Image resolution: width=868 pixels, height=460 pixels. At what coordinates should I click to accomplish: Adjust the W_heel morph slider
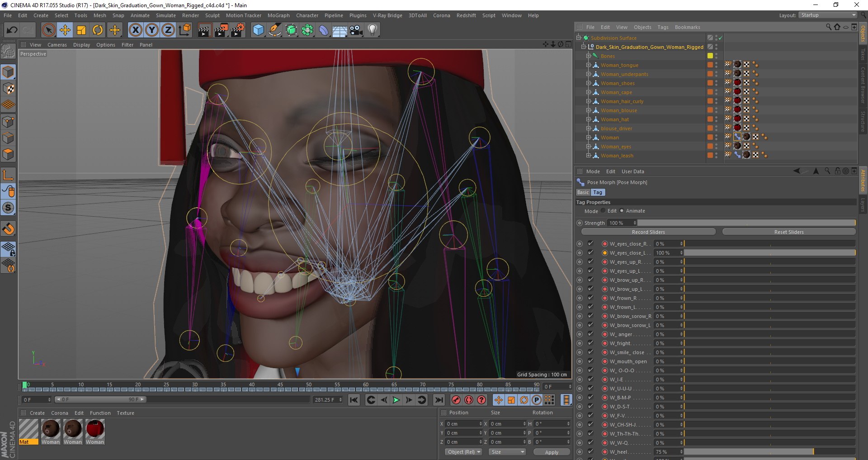tap(769, 451)
